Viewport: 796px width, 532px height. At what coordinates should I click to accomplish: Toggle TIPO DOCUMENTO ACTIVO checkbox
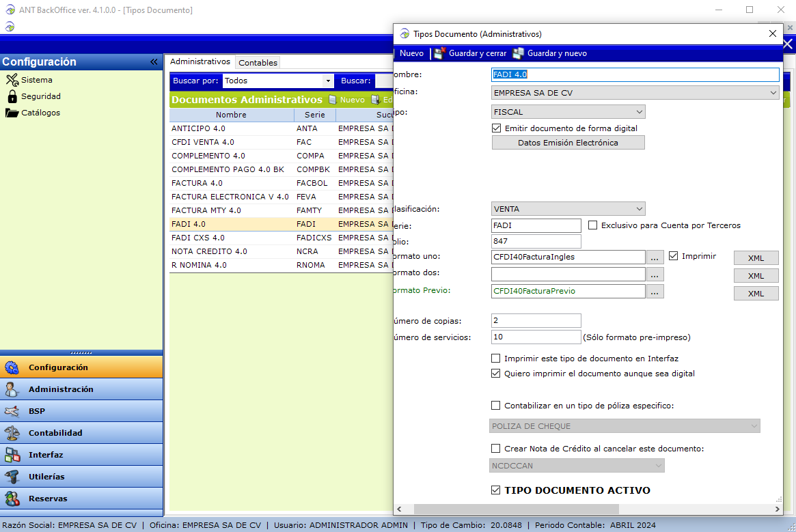497,490
